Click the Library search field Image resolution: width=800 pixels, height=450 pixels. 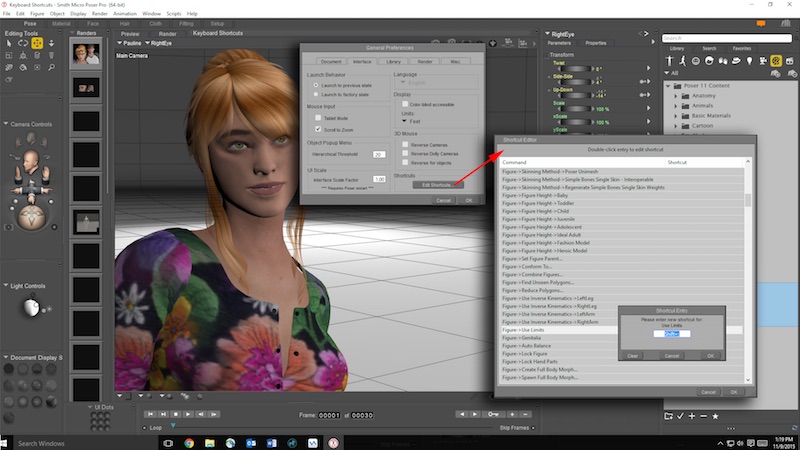click(727, 38)
